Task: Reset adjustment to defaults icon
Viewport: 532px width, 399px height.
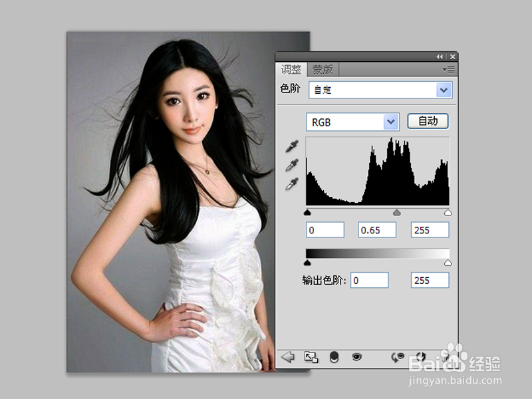Action: pos(421,357)
